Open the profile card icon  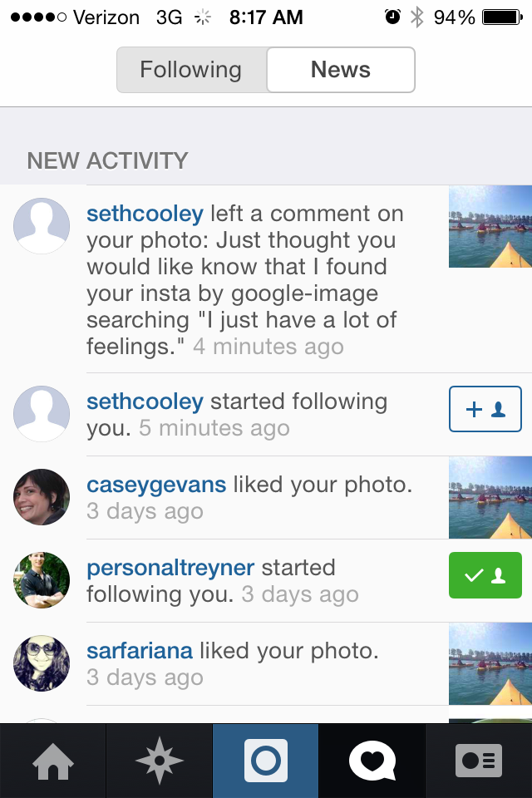tap(479, 761)
